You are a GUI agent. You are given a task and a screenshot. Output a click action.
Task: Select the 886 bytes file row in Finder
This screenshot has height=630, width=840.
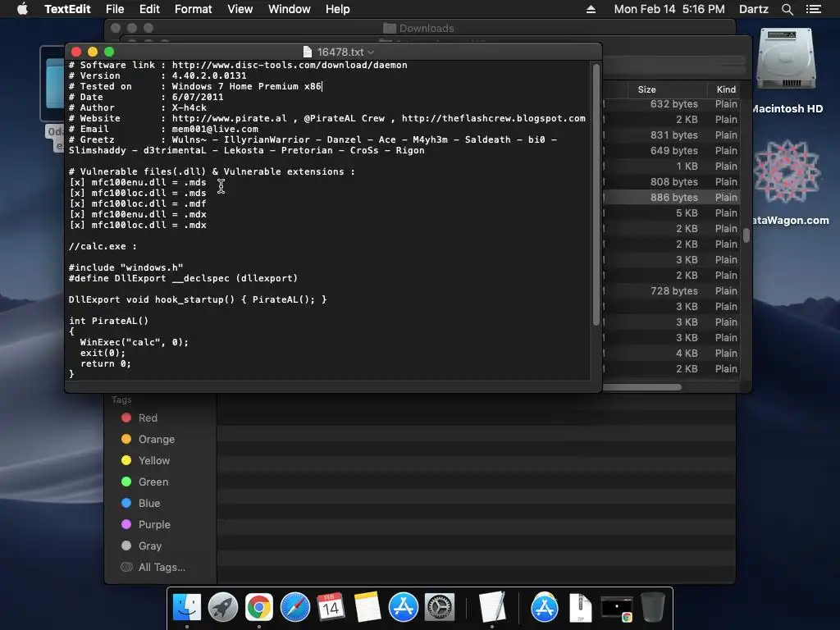click(673, 197)
